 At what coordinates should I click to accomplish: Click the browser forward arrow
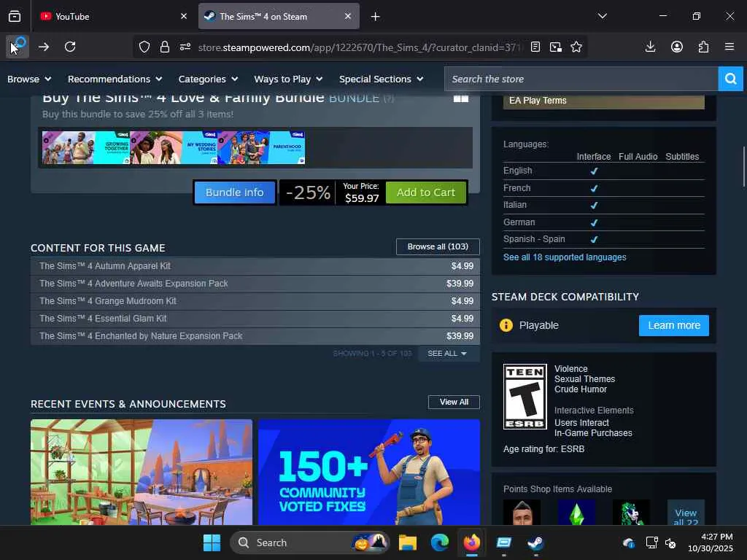coord(44,47)
